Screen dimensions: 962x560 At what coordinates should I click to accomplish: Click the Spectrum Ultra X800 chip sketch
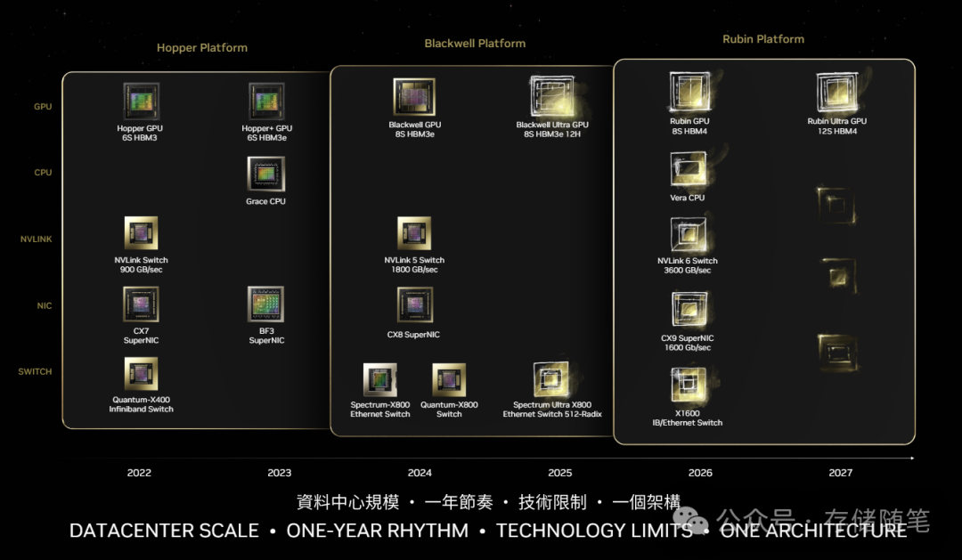click(x=551, y=379)
